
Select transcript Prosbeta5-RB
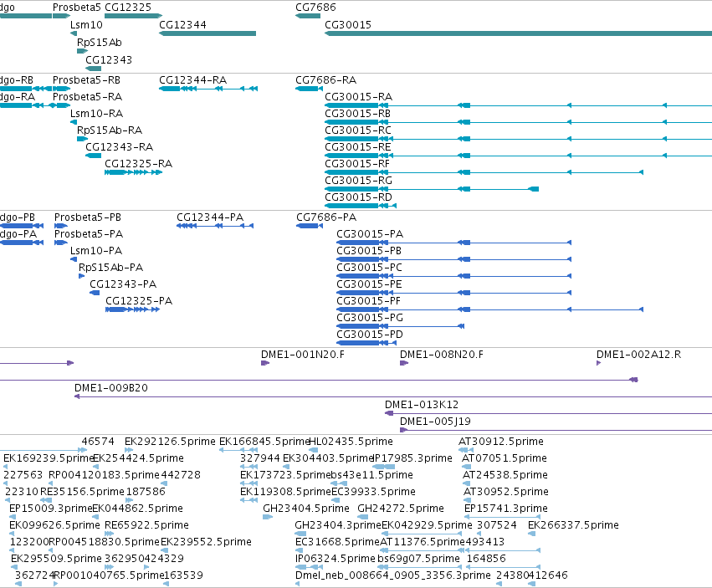click(61, 89)
